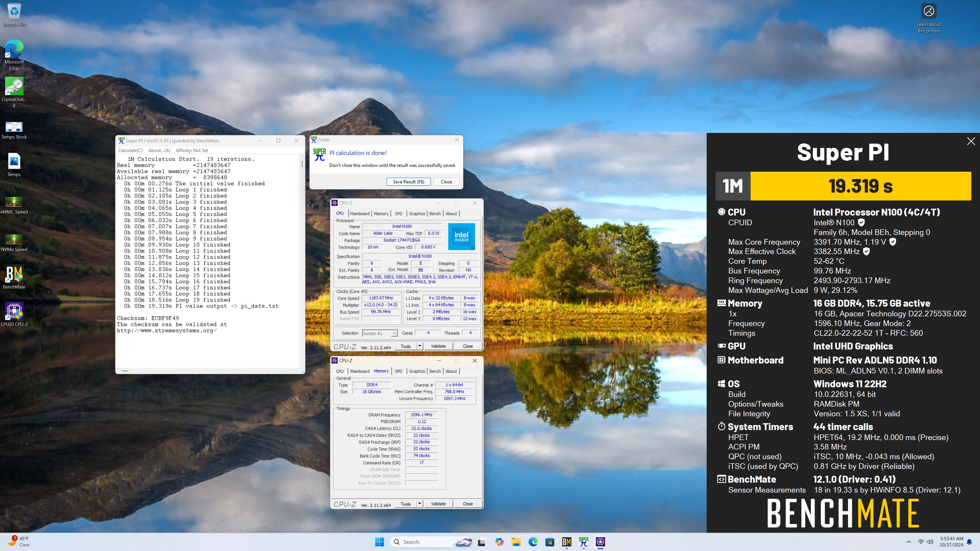
Task: Click Validate in the upper CPU-Z window
Action: 438,346
